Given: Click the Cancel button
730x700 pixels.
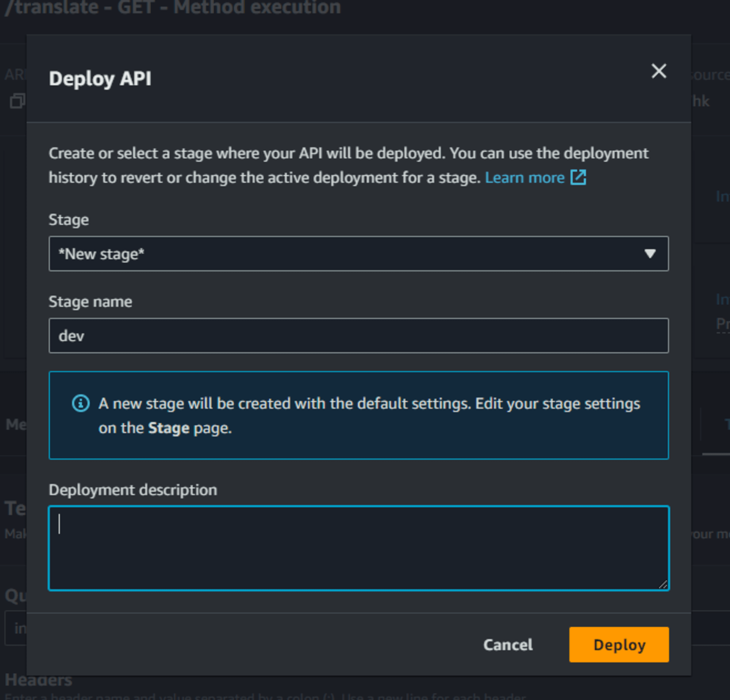Looking at the screenshot, I should tap(508, 645).
